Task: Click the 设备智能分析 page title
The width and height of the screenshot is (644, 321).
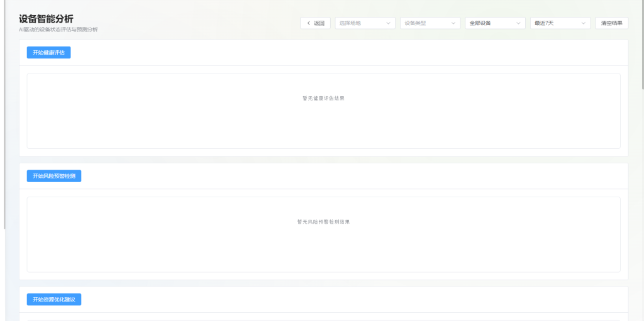Action: click(x=46, y=19)
